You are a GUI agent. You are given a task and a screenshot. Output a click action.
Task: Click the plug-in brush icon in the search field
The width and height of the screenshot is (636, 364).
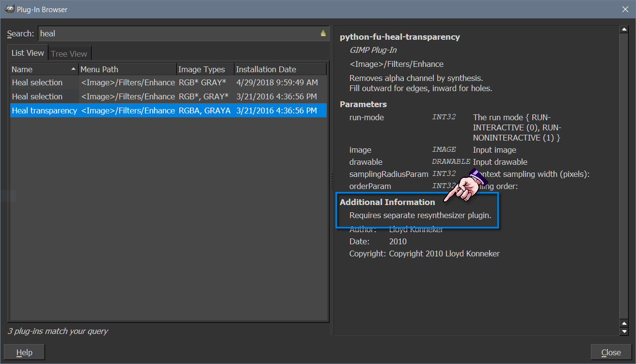[x=323, y=33]
